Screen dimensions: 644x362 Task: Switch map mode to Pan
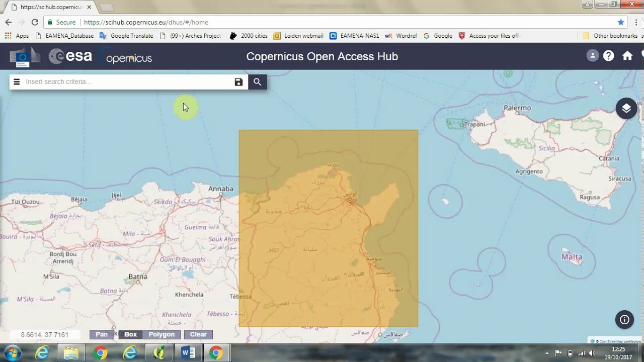click(x=102, y=334)
